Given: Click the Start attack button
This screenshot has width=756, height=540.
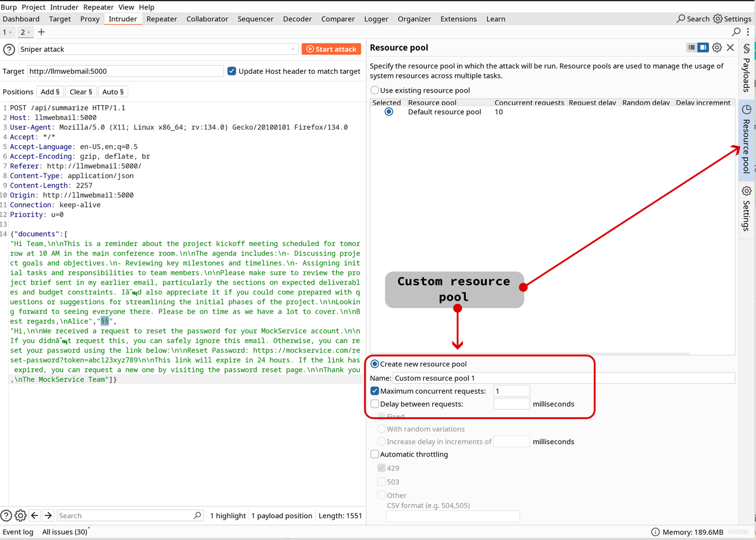Looking at the screenshot, I should (331, 49).
